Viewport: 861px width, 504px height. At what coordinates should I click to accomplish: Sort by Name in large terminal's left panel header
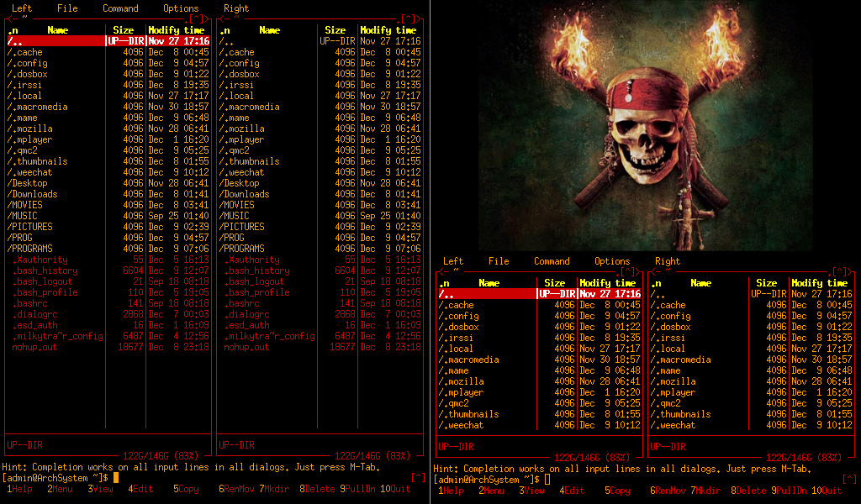point(58,30)
